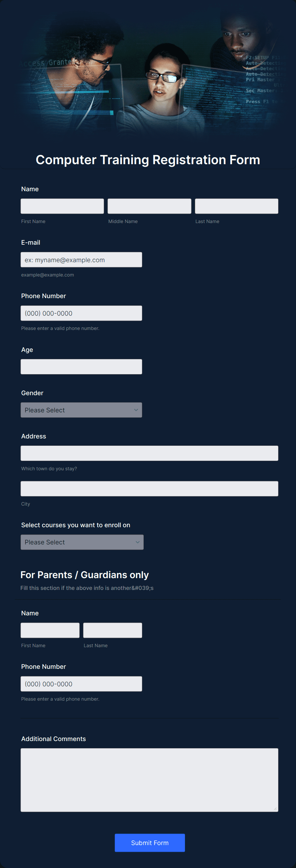Click the parent's First Name field

(x=50, y=630)
